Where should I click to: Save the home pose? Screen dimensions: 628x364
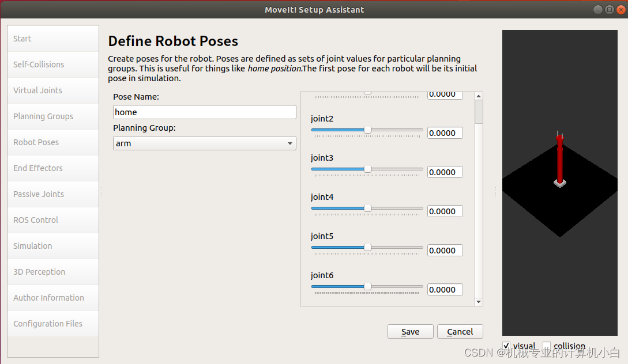(410, 331)
